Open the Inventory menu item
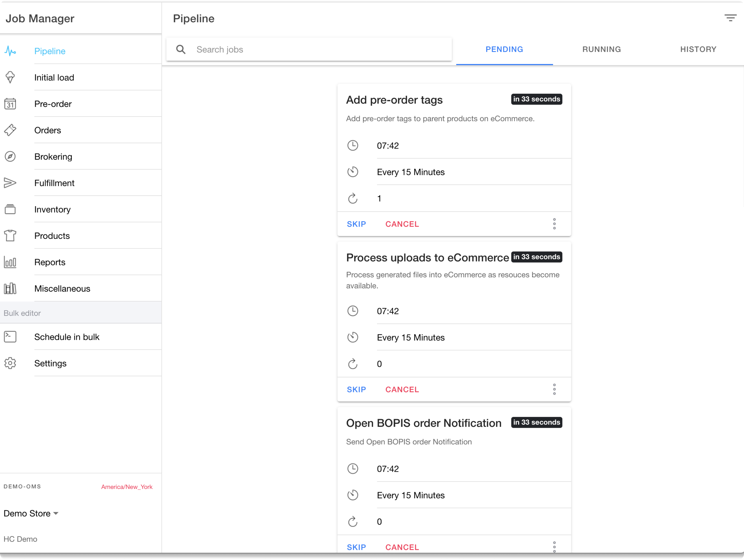This screenshot has height=560, width=744. 52,209
